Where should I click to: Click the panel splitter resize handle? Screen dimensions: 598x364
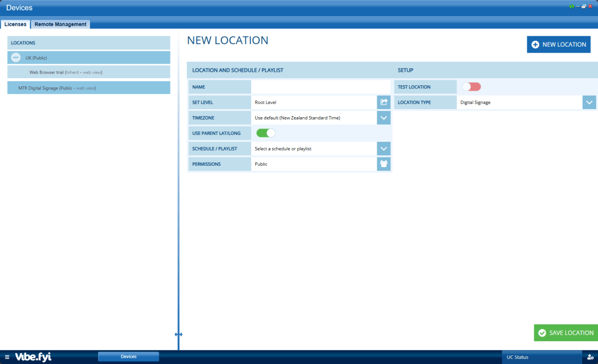coord(178,334)
